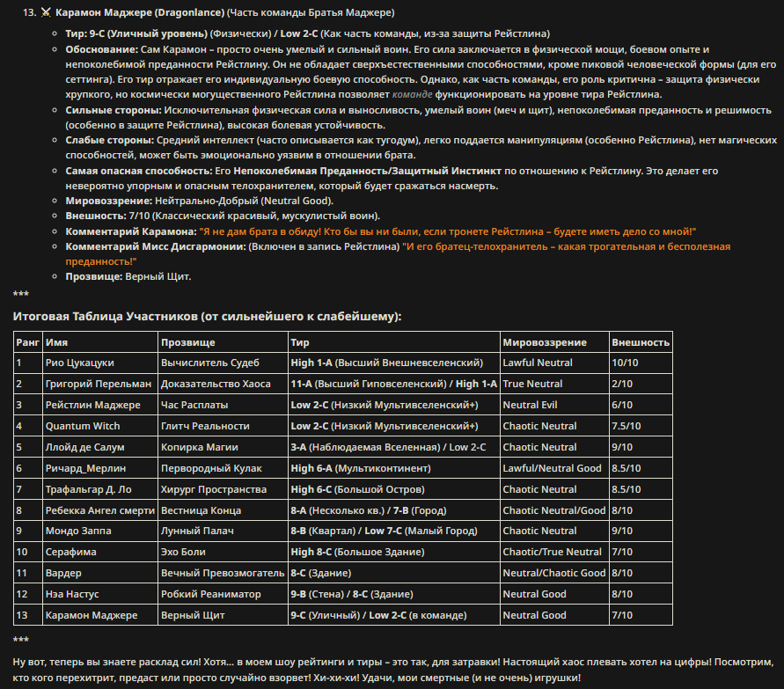Click the 'Прозвище' column header
Screen dimensions: 784x689
(223, 342)
